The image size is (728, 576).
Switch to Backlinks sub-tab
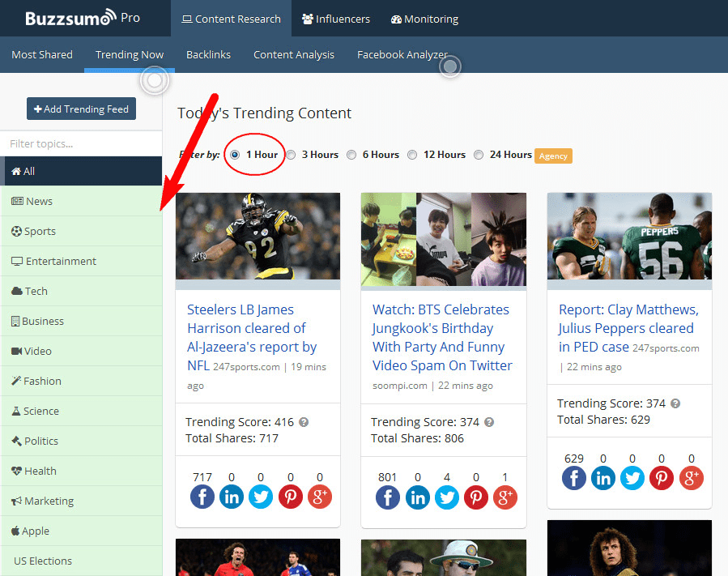pos(208,55)
